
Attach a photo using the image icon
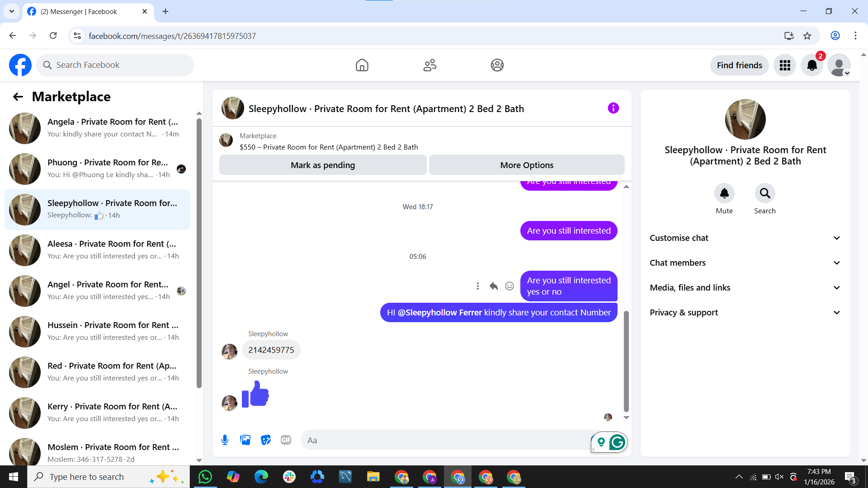click(x=245, y=440)
